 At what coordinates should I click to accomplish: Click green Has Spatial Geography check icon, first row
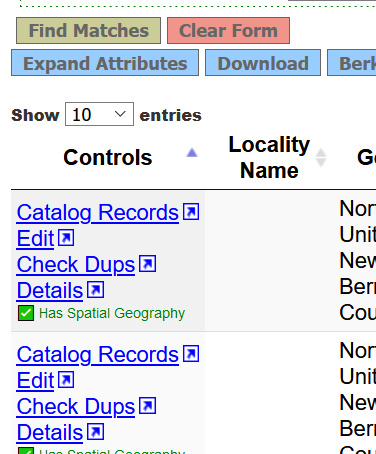click(26, 313)
